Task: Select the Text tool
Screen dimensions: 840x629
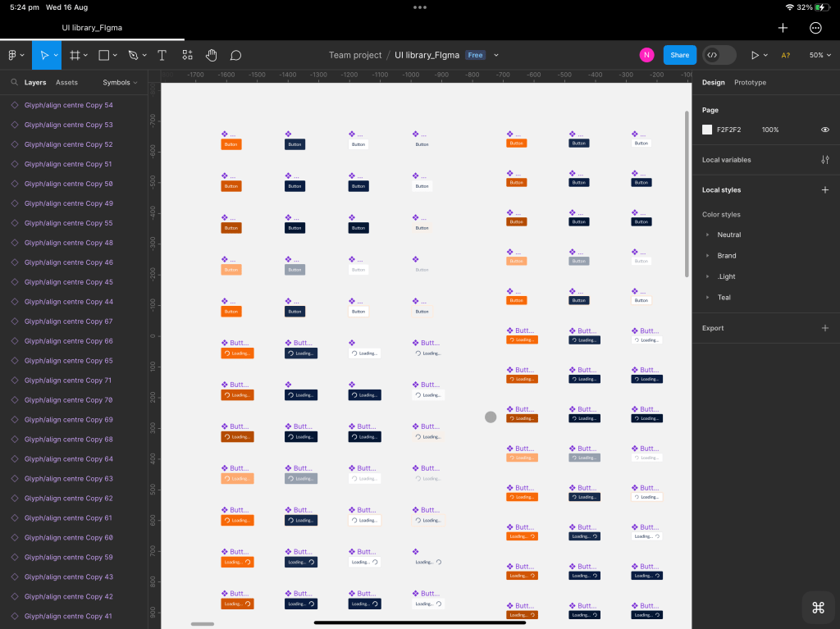Action: coord(162,55)
